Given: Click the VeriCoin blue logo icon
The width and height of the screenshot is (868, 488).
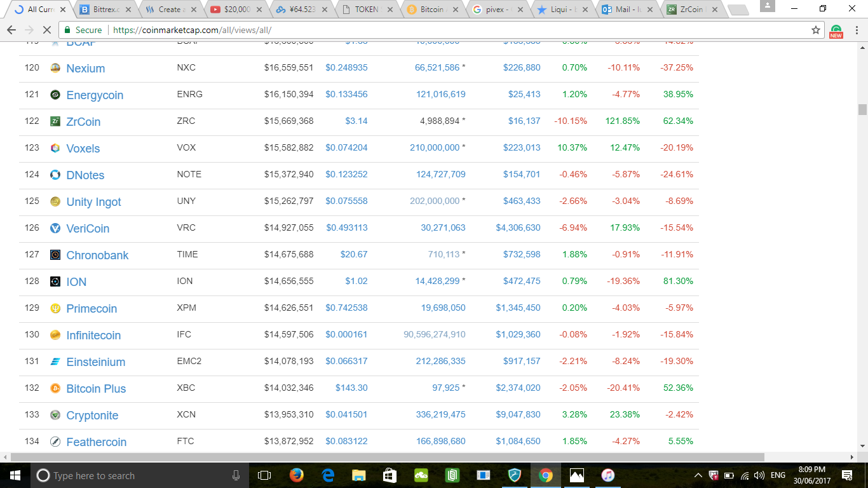Looking at the screenshot, I should pyautogui.click(x=55, y=228).
